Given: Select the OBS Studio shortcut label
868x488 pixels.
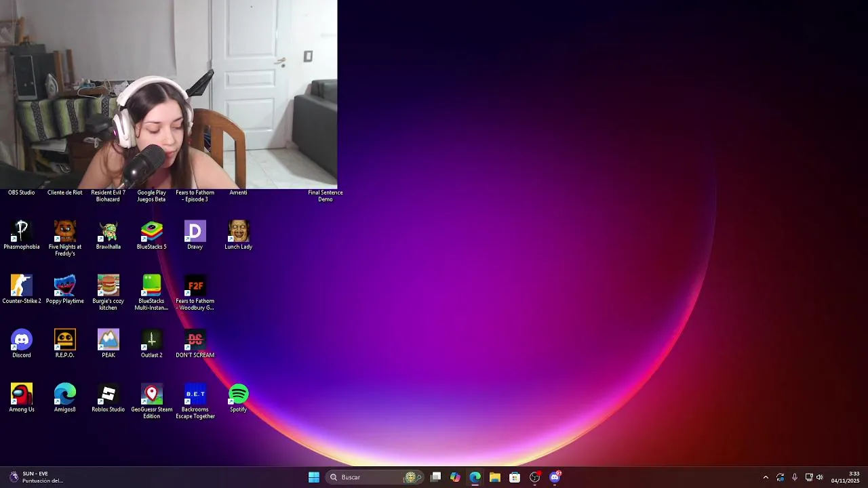Looking at the screenshot, I should pyautogui.click(x=22, y=192).
